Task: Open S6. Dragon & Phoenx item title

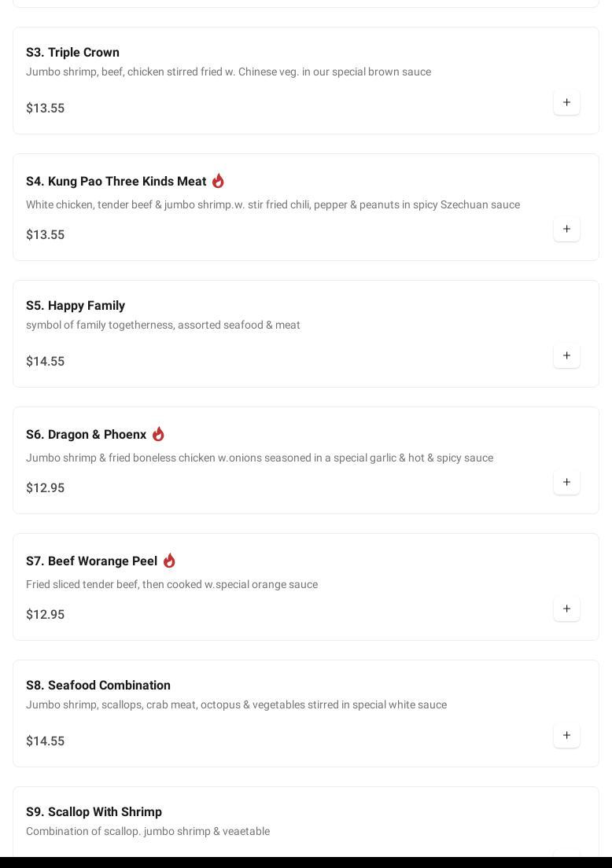Action: point(86,435)
